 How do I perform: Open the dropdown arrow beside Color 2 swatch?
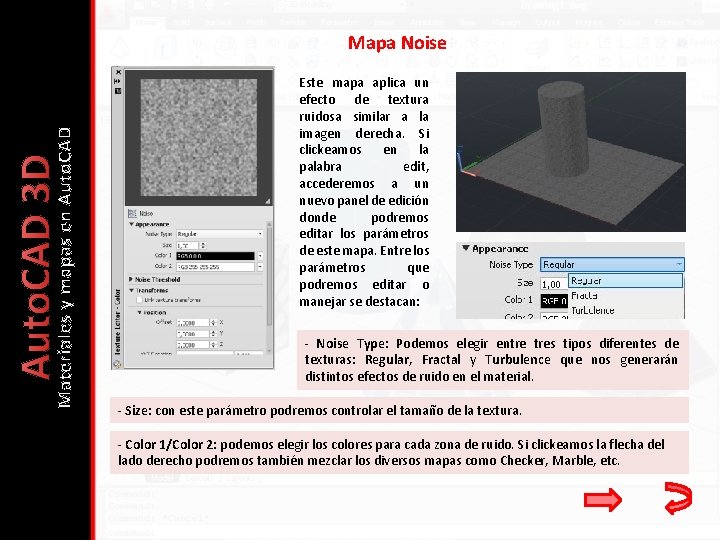click(260, 266)
